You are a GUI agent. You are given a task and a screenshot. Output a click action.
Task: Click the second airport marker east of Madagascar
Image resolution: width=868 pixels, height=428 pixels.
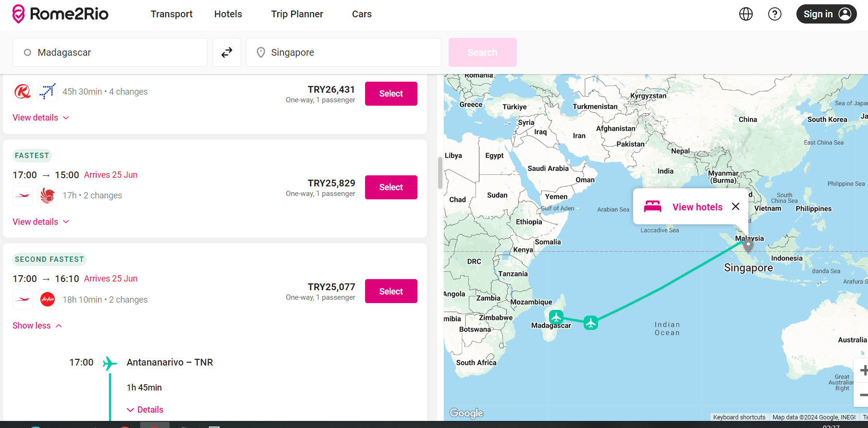point(591,323)
